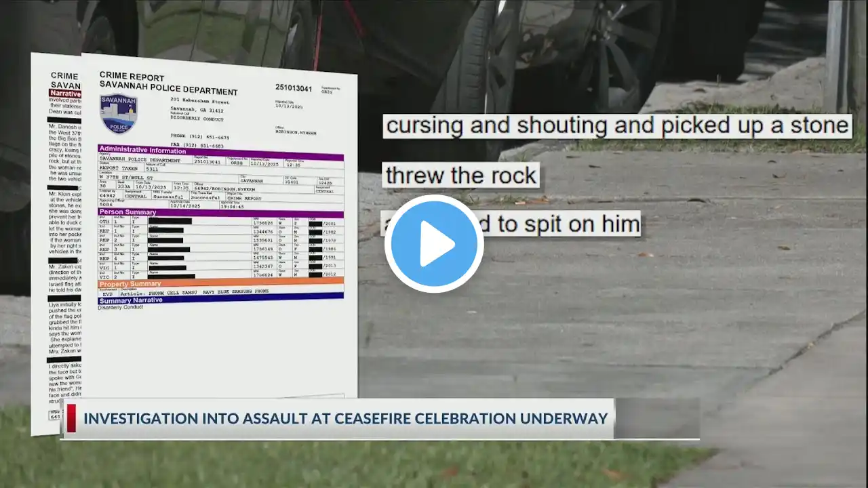Screen dimensions: 868x488
Task: Click the red "Narrative" label on the back page
Action: (x=65, y=94)
